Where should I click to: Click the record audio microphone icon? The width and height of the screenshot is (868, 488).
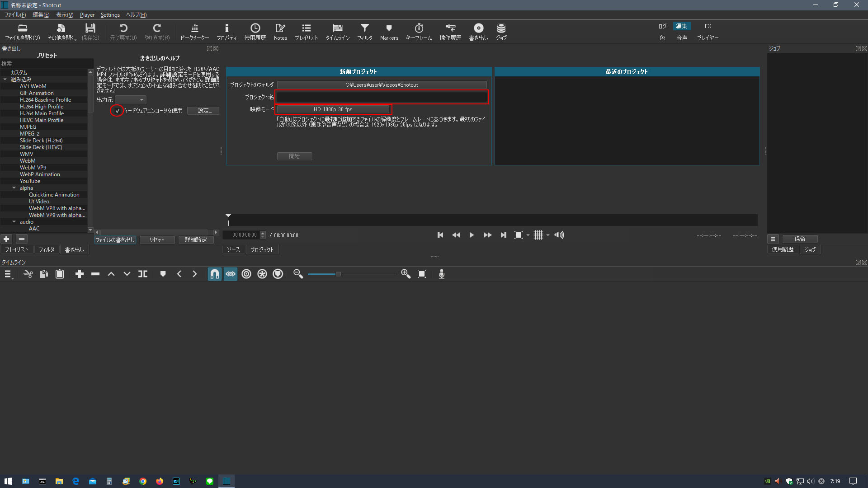tap(442, 274)
